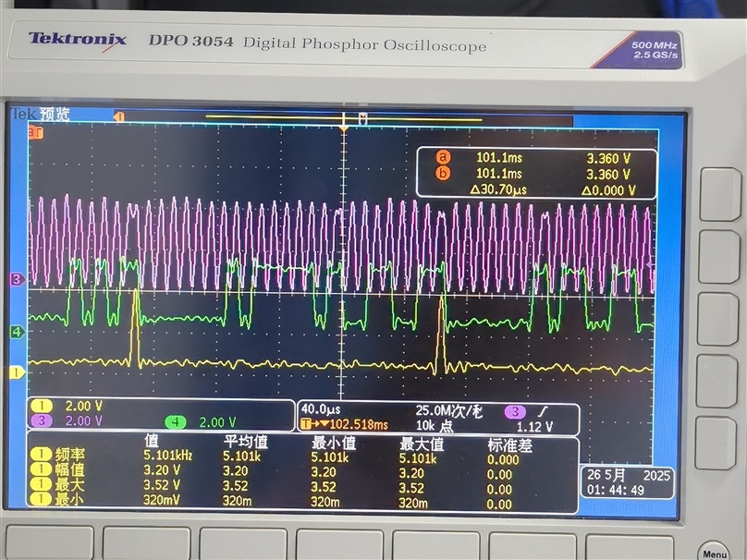Image resolution: width=747 pixels, height=560 pixels.
Task: Click the Tektronix logo on the bezel
Action: (78, 39)
